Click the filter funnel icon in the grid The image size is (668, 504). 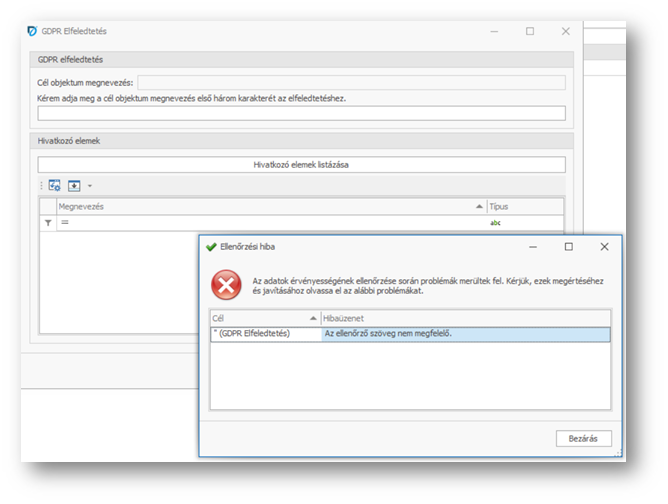click(47, 223)
